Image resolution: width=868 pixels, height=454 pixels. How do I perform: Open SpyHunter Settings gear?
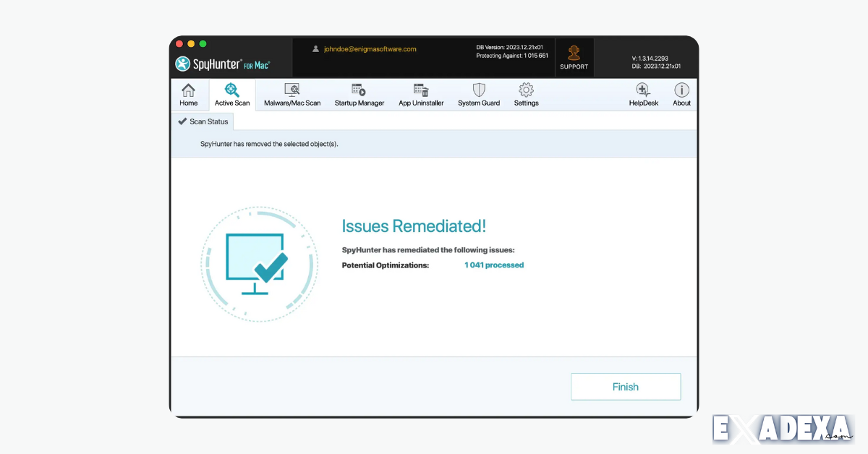526,95
